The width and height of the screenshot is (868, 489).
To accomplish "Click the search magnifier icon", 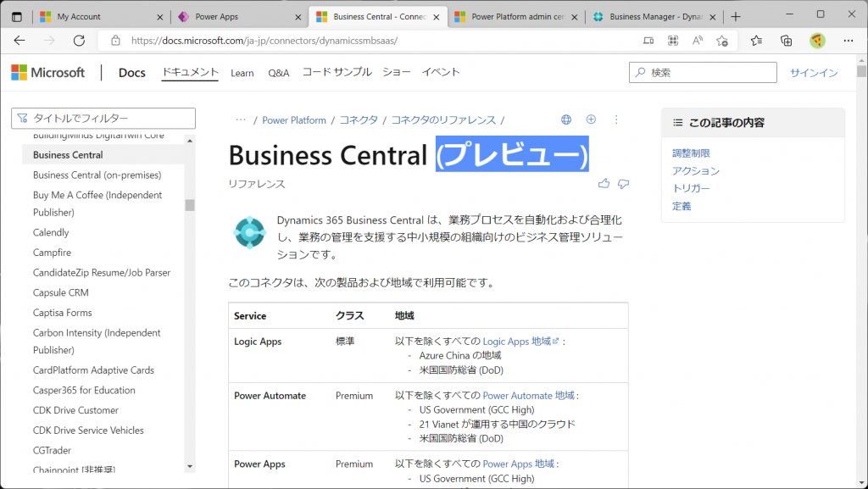I will tap(641, 73).
